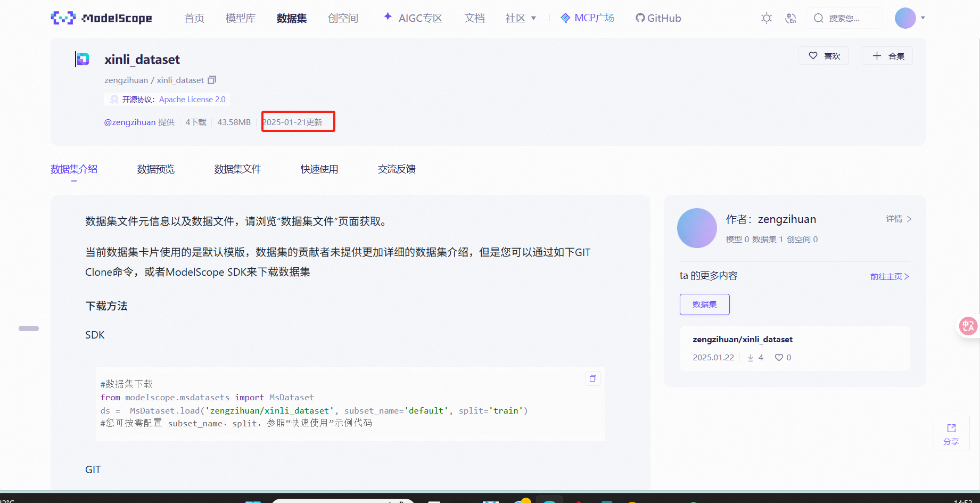Open AIGC专区 section
The height and width of the screenshot is (503, 980).
click(x=413, y=18)
